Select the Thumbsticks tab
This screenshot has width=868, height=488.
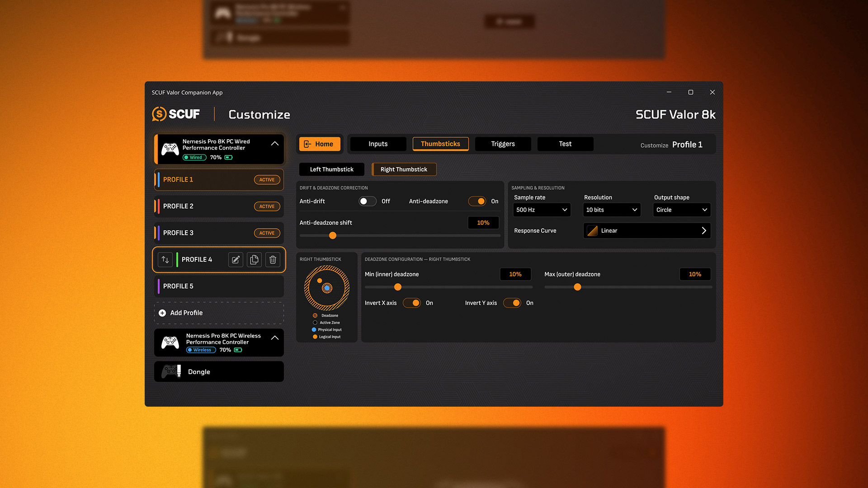pyautogui.click(x=440, y=144)
